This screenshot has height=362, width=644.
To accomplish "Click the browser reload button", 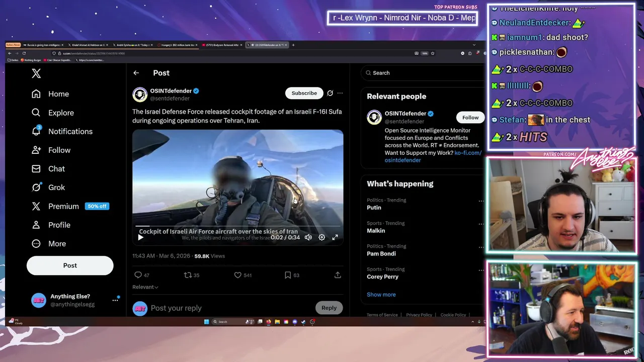I will click(24, 53).
